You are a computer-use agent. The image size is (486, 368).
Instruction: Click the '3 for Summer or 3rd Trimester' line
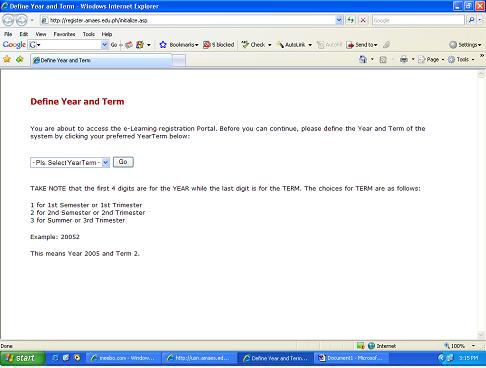coord(78,220)
